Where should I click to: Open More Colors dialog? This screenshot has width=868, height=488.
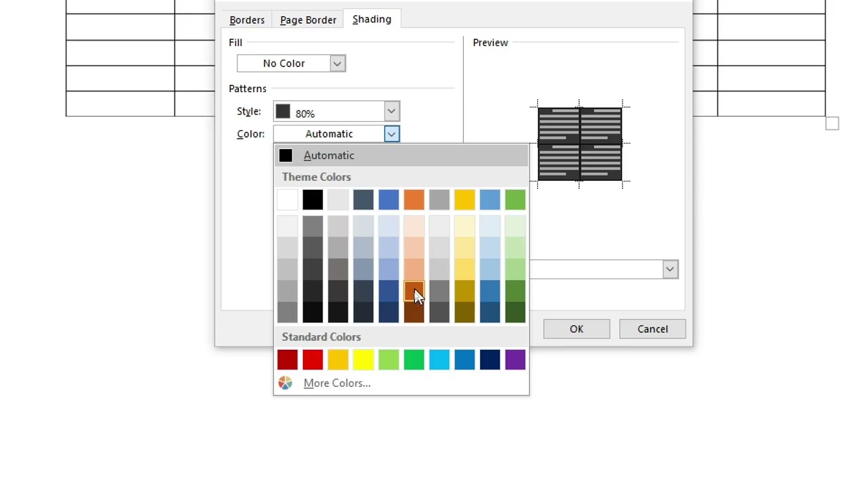337,383
